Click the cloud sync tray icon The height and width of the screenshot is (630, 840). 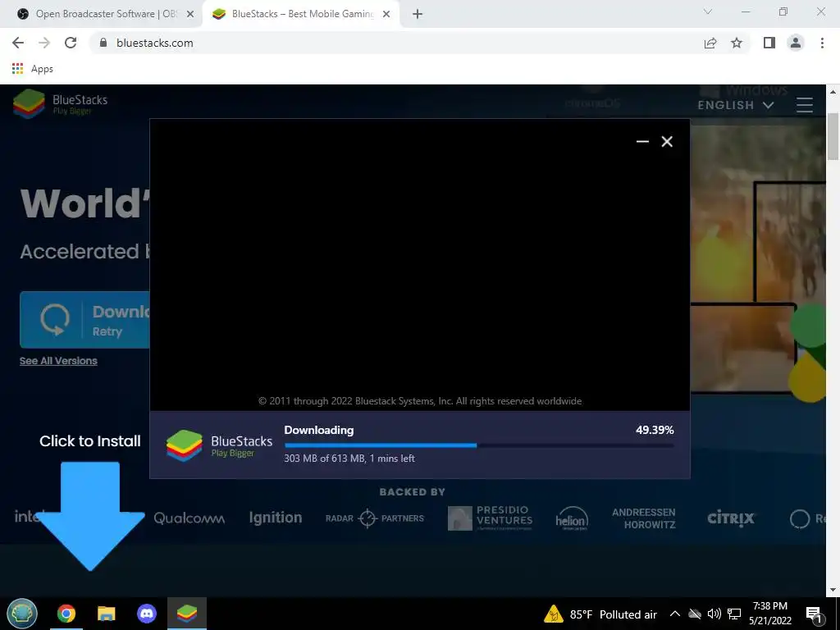coord(695,614)
